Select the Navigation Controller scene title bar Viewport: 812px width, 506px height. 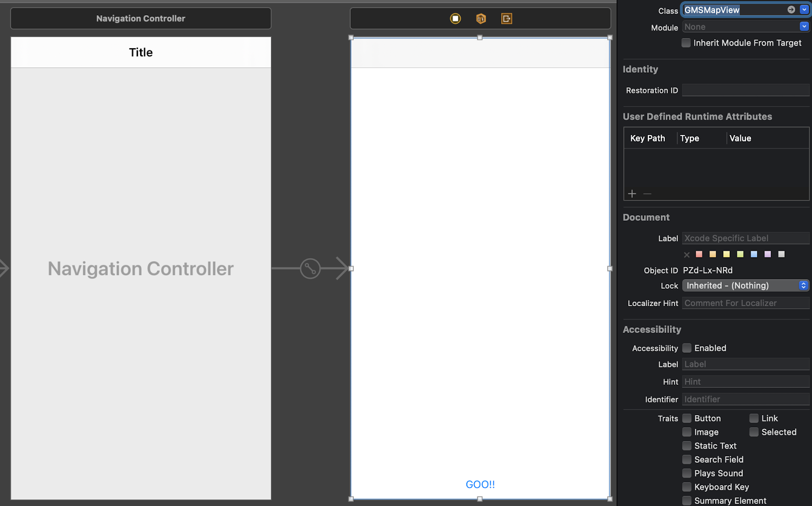coord(141,18)
